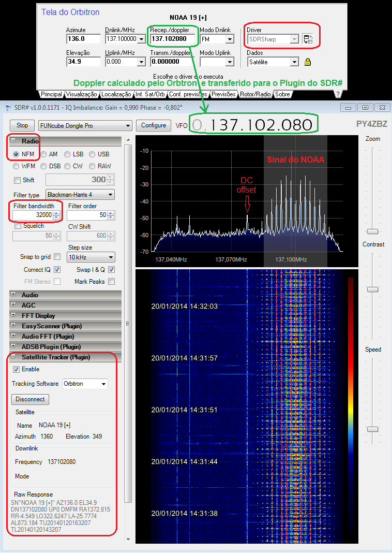Select the USB radio mode
392x553 pixels.
tap(92, 154)
